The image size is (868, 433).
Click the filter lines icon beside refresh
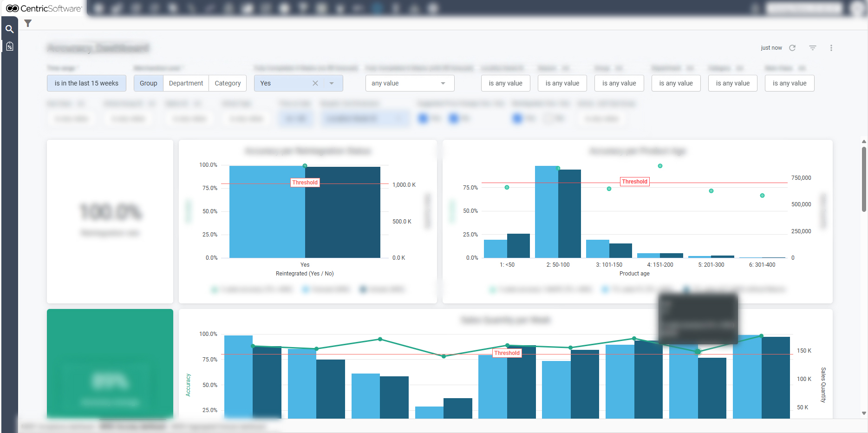click(813, 48)
